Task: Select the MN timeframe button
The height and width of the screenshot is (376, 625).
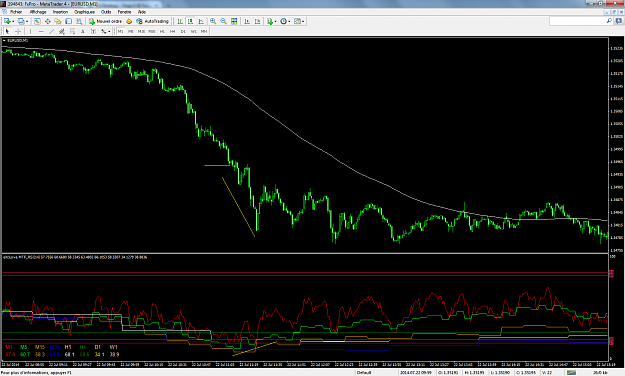Action: click(x=204, y=31)
